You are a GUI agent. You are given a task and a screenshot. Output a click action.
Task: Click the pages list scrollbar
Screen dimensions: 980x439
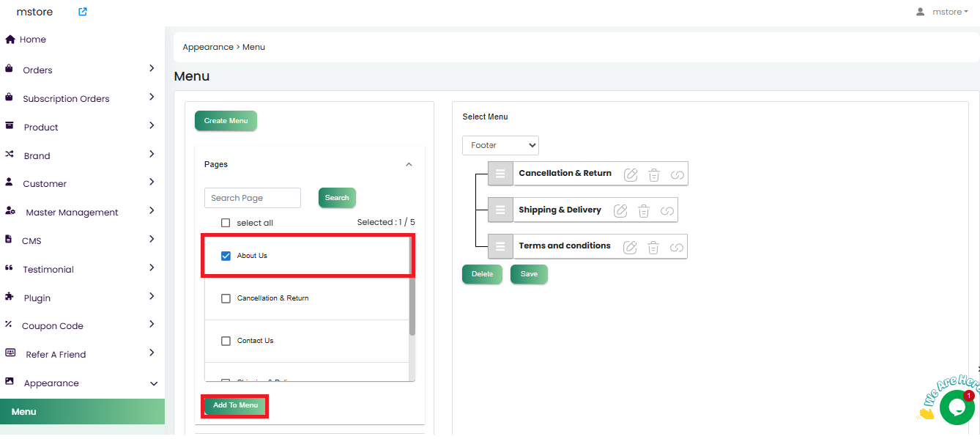(x=412, y=308)
